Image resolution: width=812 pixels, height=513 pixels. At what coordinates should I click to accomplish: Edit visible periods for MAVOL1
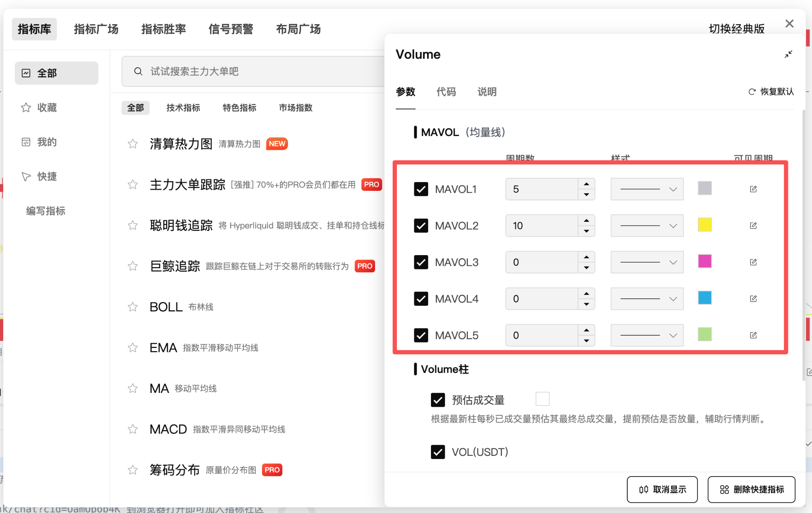753,189
